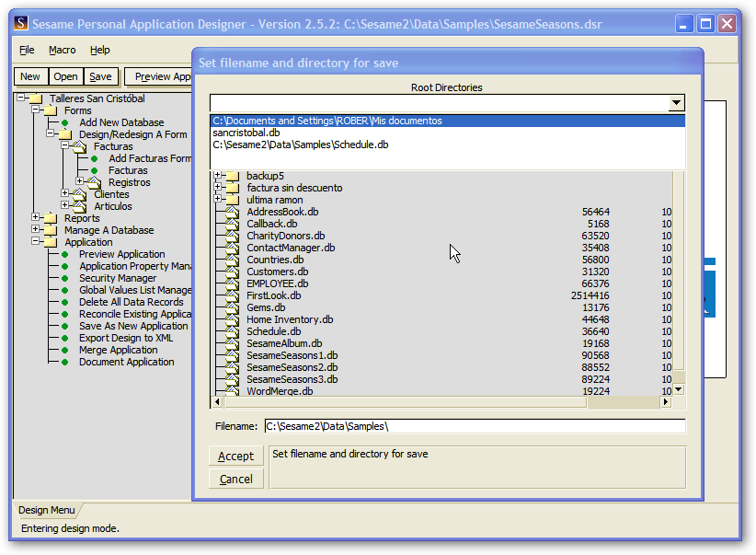This screenshot has height=555, width=756.
Task: Click the Gems.db file icon
Action: coord(233,307)
